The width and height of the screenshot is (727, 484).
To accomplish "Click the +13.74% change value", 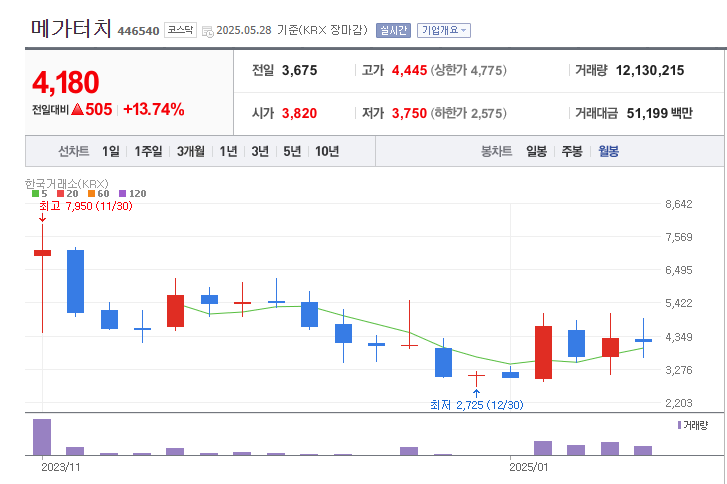I will coord(153,109).
